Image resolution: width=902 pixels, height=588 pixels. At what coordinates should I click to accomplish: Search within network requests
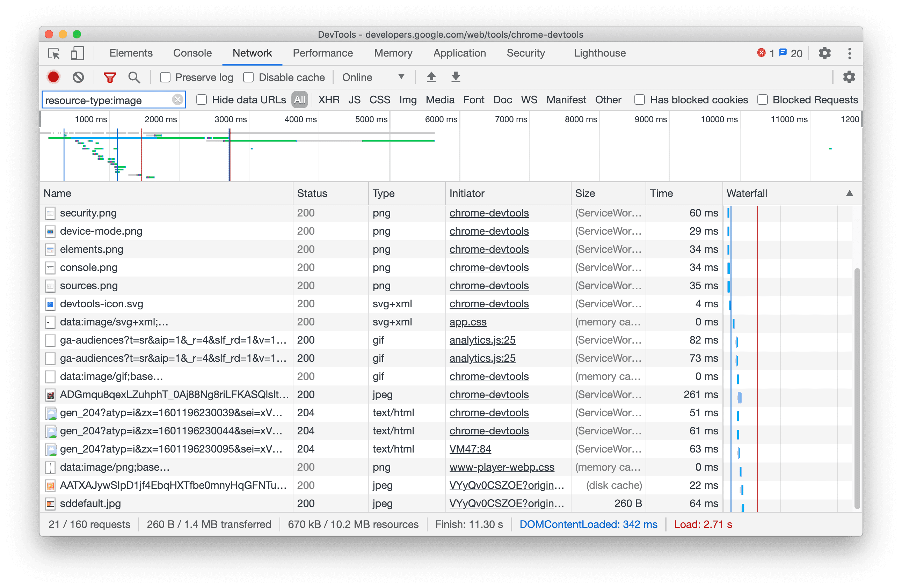tap(134, 77)
